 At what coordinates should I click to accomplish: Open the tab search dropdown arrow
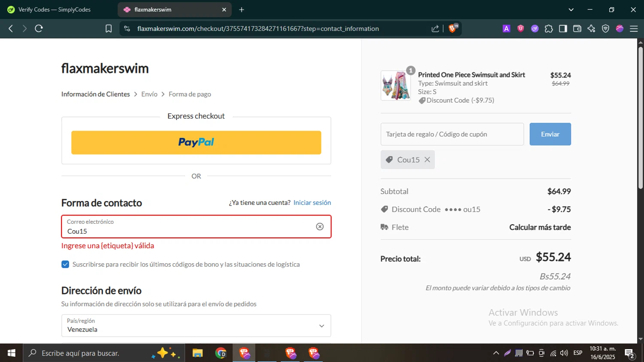click(x=571, y=9)
